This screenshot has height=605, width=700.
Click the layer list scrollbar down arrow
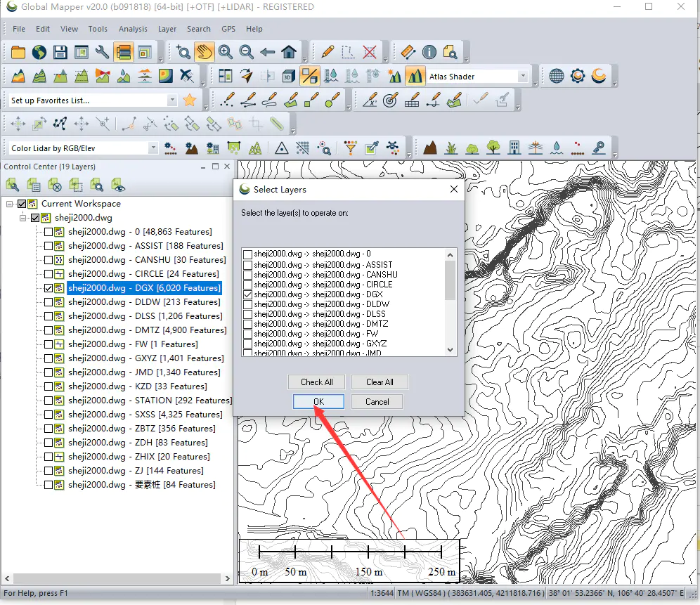(451, 349)
